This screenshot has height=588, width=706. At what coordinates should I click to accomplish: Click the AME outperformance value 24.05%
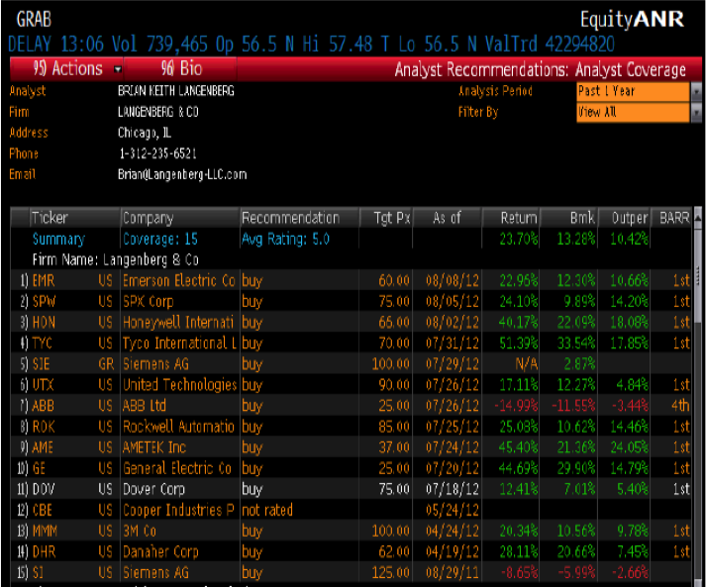(630, 448)
